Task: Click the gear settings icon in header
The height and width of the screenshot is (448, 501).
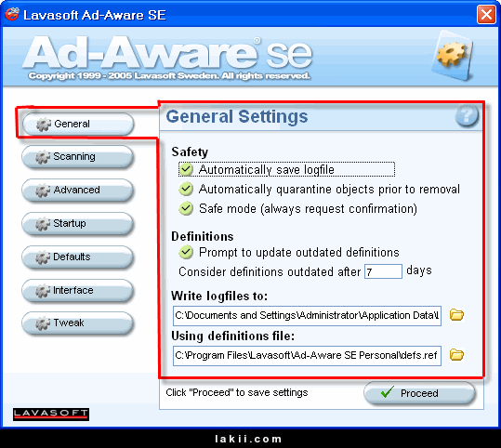Action: point(452,55)
